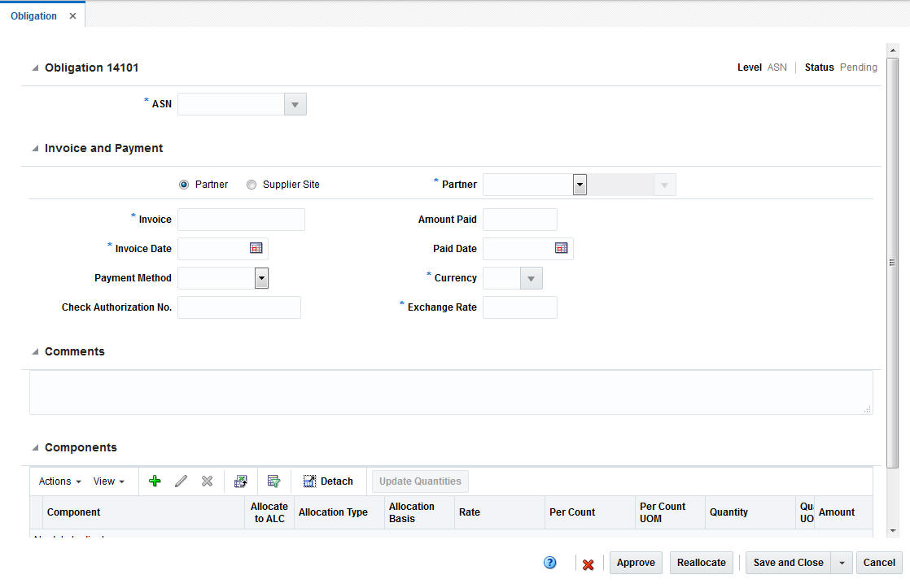Viewport: 910px width, 588px height.
Task: Collapse the Invoice and Payment section
Action: point(35,149)
